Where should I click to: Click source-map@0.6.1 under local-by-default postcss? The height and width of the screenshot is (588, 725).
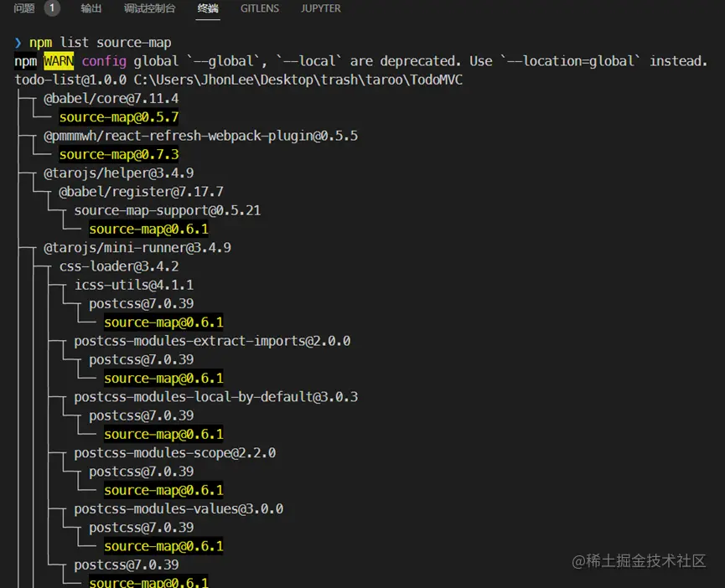(163, 434)
